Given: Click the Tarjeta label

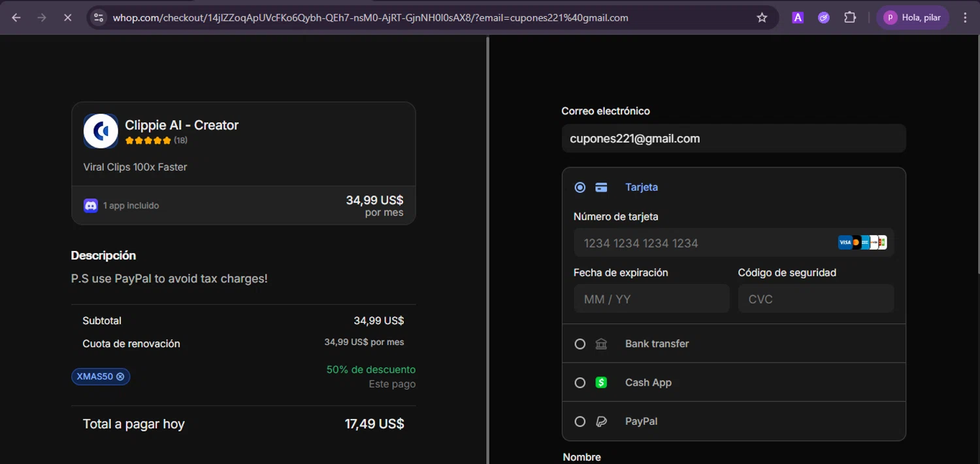Looking at the screenshot, I should 642,187.
